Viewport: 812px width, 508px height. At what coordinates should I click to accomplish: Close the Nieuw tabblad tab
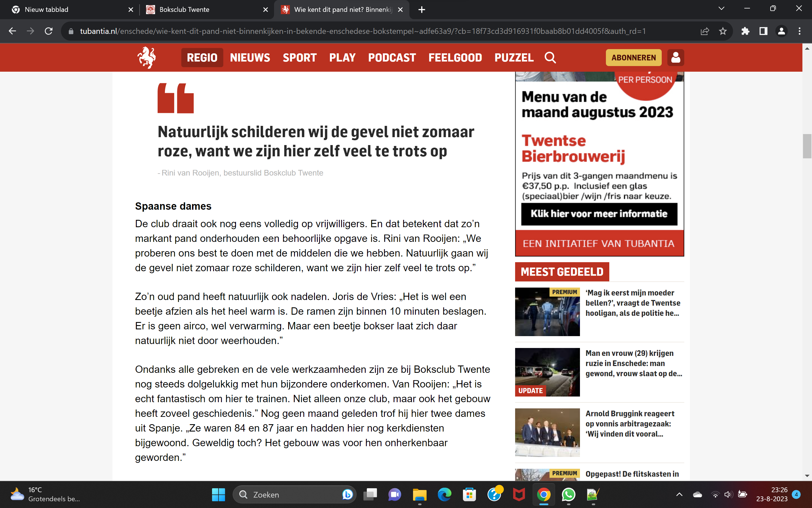131,10
